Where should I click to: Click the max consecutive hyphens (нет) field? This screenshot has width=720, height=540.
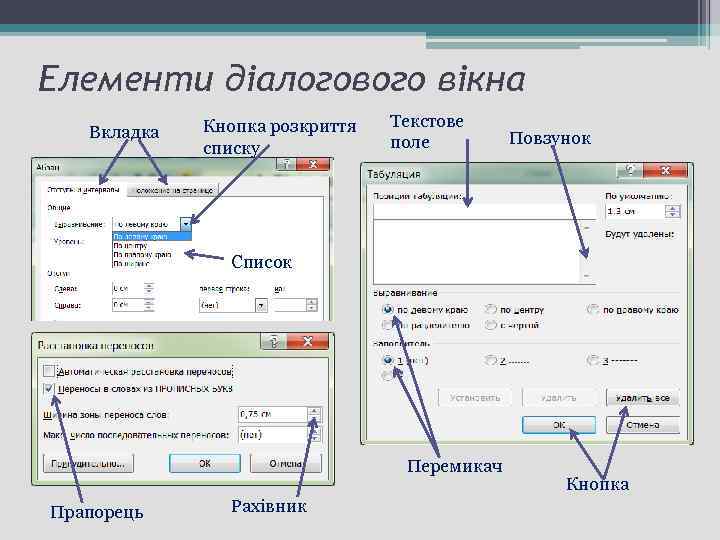[x=272, y=434]
